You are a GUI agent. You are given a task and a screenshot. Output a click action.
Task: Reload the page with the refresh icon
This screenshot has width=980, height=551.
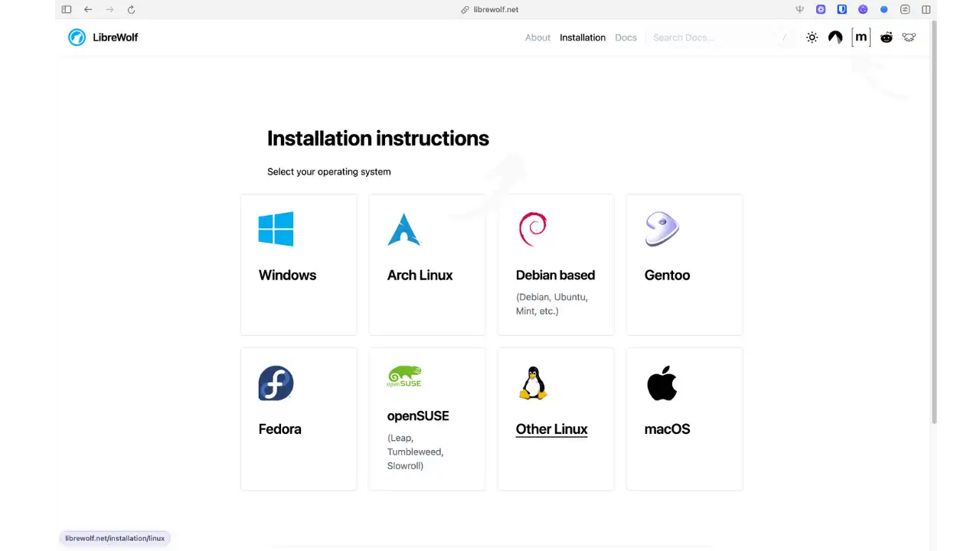[131, 10]
